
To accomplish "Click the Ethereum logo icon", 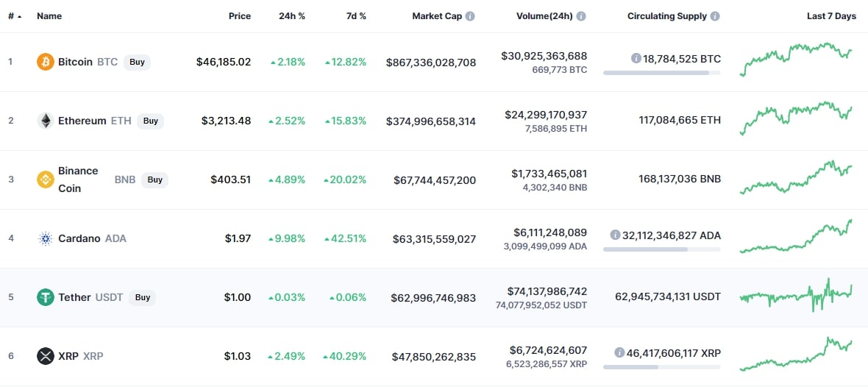I will pos(46,121).
